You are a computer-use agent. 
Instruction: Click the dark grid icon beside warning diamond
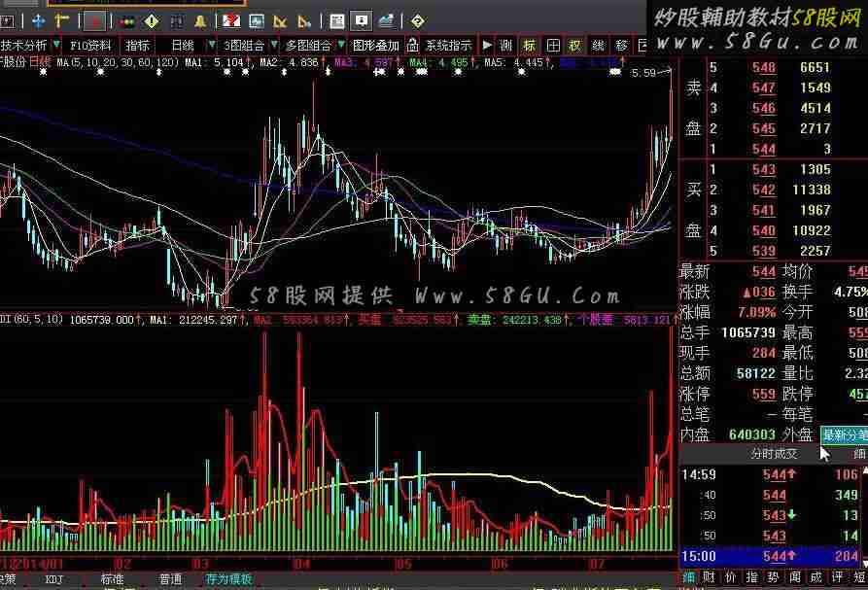(x=177, y=21)
